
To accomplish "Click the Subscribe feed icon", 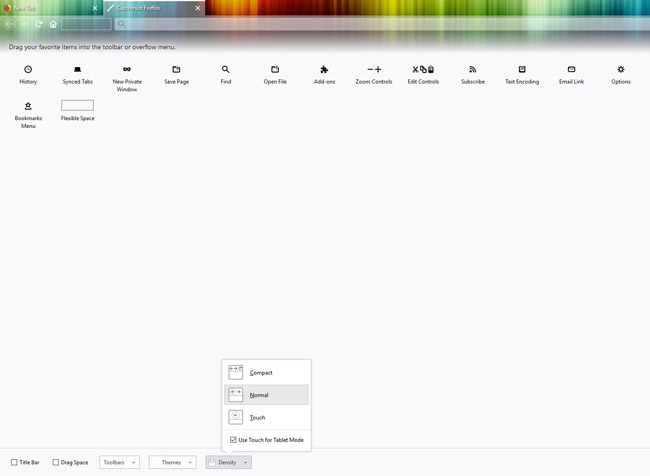I will 473,70.
